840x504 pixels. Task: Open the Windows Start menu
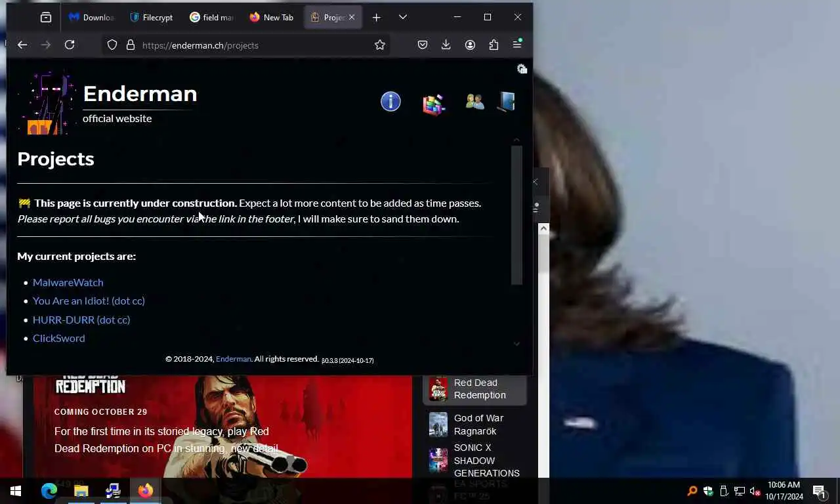coord(16,491)
